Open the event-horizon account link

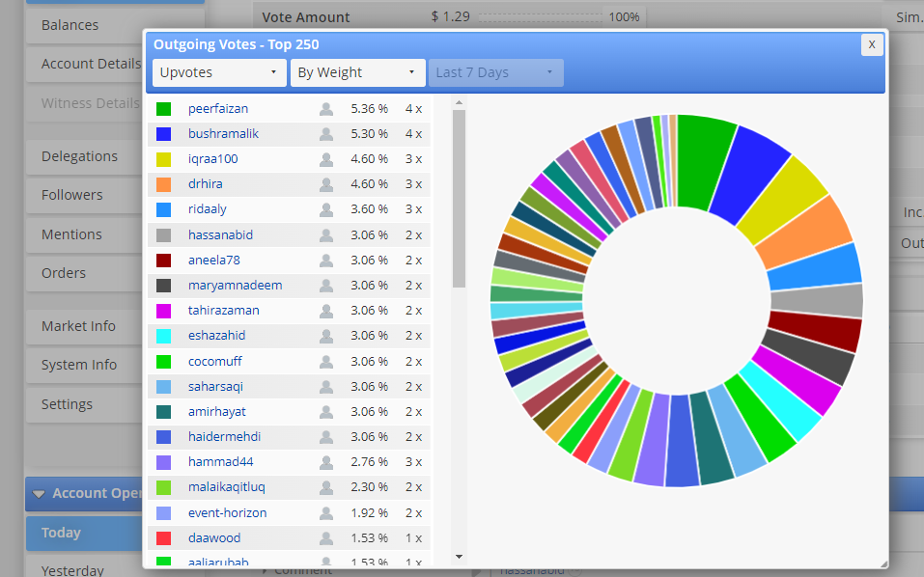(228, 513)
